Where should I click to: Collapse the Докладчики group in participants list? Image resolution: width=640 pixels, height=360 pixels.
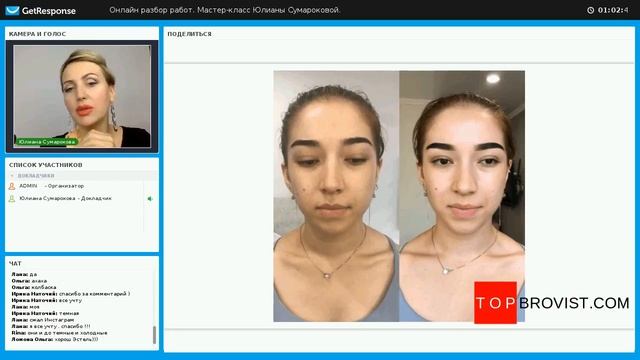pos(12,176)
